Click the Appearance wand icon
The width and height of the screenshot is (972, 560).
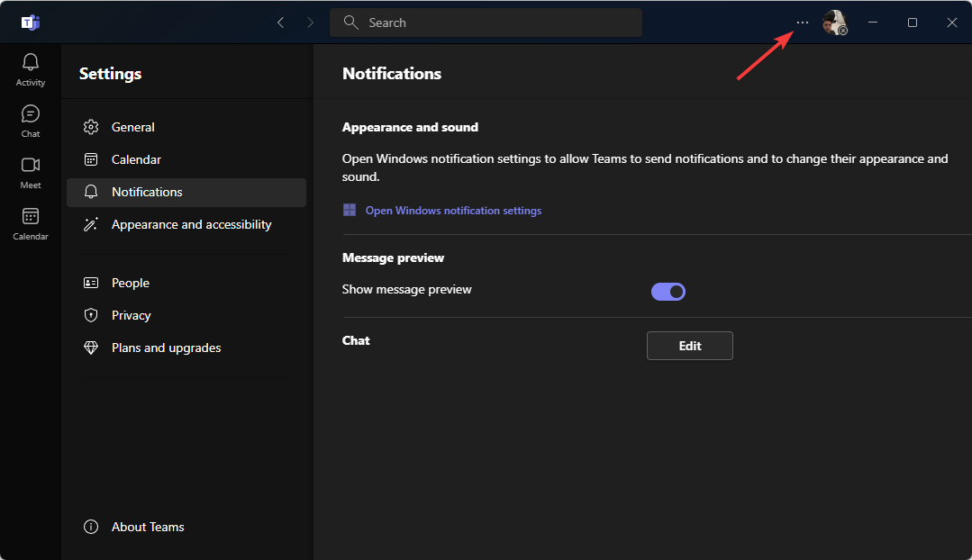tap(91, 224)
